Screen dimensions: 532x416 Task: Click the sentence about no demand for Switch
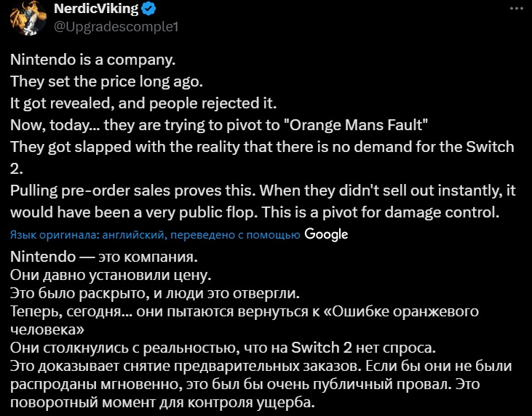pos(262,158)
